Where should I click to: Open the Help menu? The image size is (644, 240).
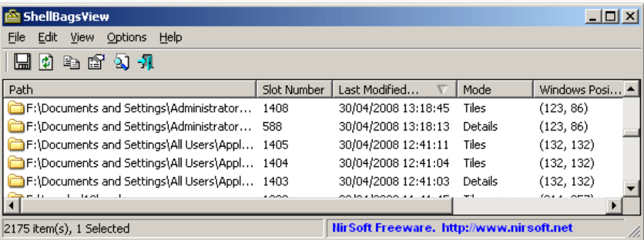(x=171, y=38)
